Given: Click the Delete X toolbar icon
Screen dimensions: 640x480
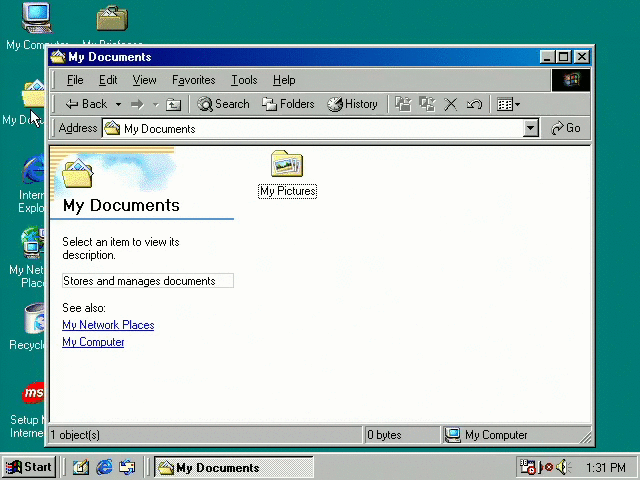Looking at the screenshot, I should [451, 104].
